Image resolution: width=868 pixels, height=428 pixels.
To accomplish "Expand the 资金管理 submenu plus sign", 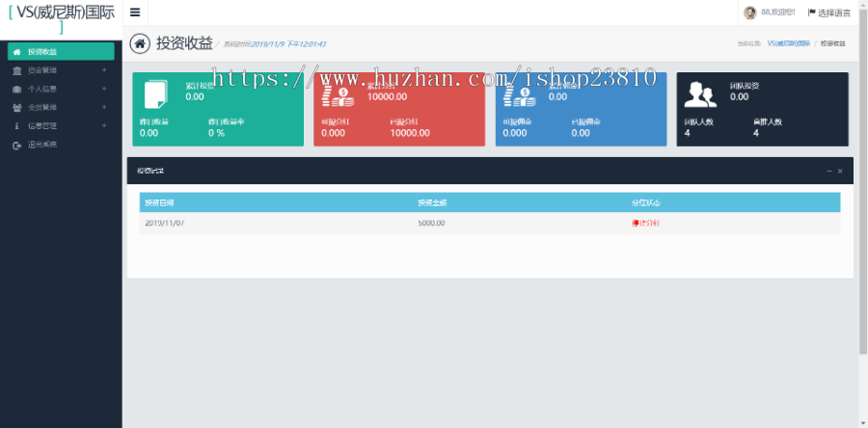I will [104, 70].
